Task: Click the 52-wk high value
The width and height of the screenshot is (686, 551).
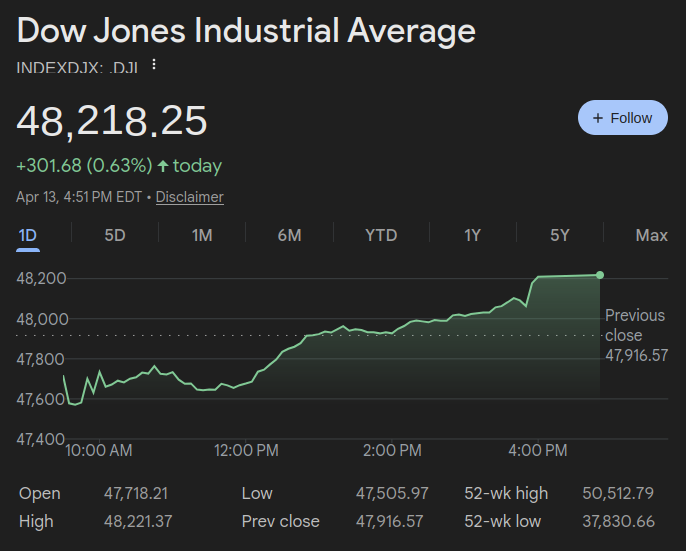Action: pos(617,493)
